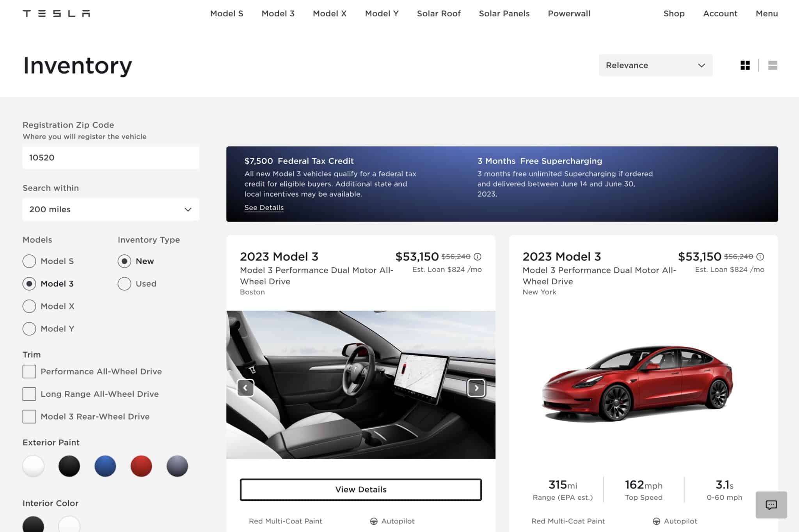
Task: Go to Shop
Action: 674,14
